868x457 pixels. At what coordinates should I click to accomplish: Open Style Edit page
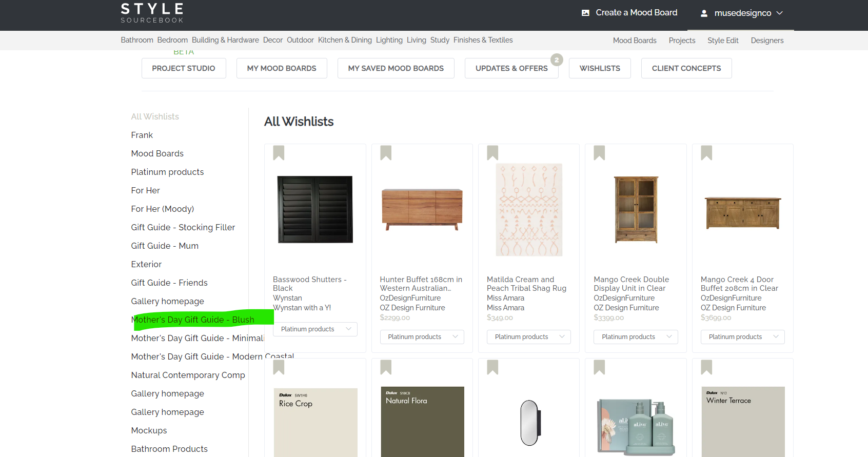coord(723,41)
